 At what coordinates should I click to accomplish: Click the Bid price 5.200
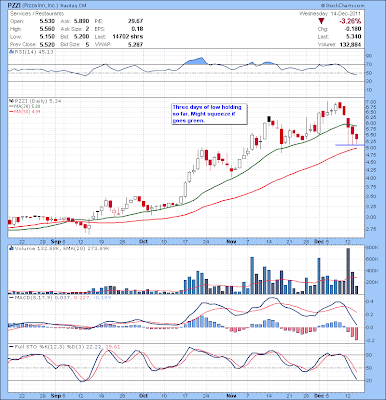81,37
